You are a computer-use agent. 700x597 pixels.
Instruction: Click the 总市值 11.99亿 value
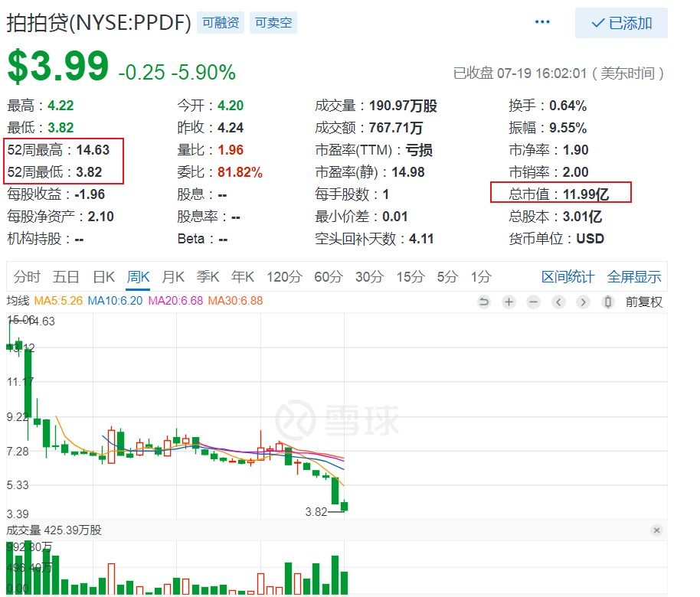click(586, 194)
